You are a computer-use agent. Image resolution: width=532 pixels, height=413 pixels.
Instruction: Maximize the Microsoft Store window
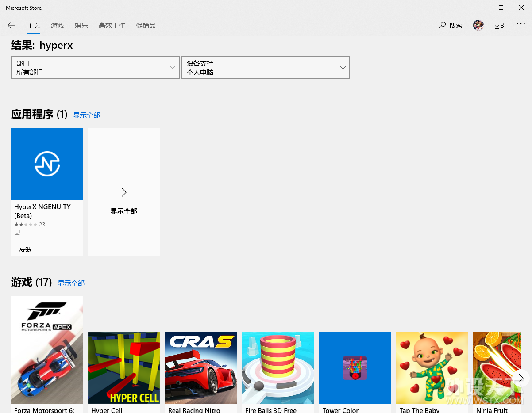tap(501, 8)
